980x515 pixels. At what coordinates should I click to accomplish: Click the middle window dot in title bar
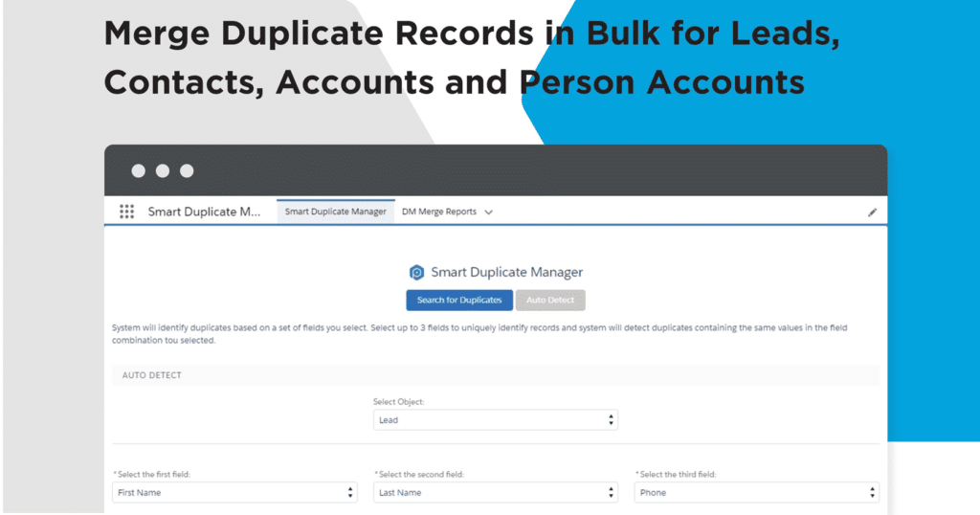click(x=162, y=171)
